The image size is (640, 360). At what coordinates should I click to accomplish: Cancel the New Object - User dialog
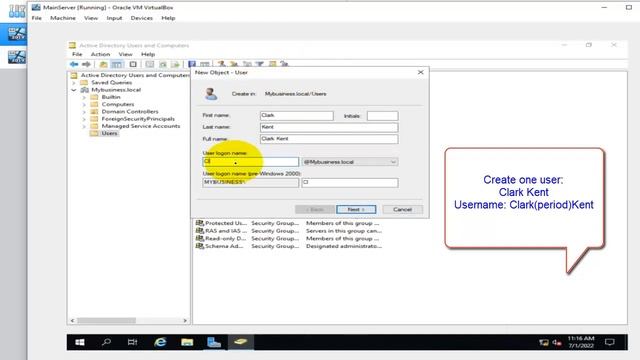pos(402,209)
